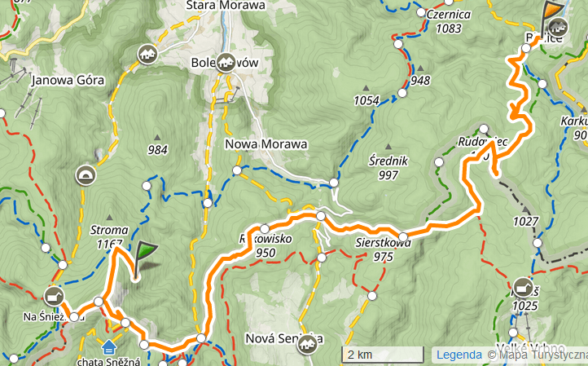Open the Legenda link
The image size is (588, 366).
pyautogui.click(x=459, y=355)
